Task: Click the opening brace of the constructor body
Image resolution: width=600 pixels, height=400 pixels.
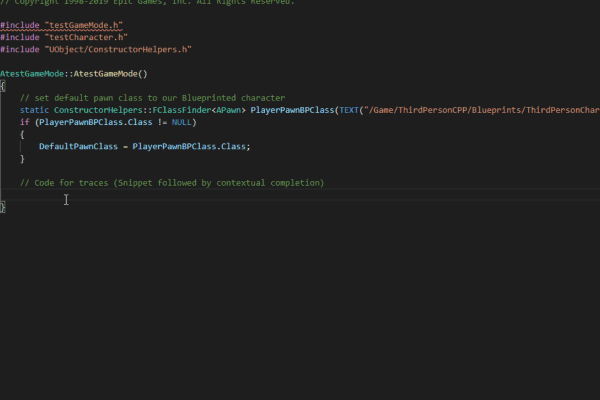Action: [x=3, y=85]
